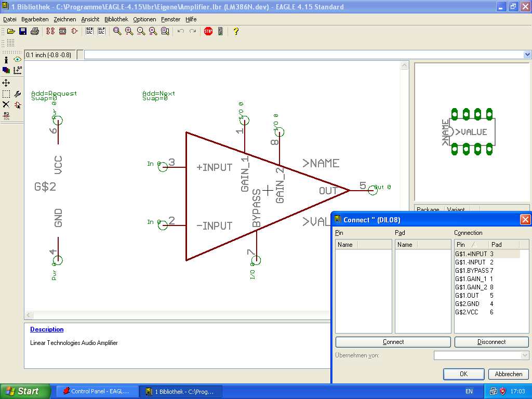This screenshot has height=399, width=532.
Task: Select connection row G$1.+INPUT
Action: (x=487, y=254)
